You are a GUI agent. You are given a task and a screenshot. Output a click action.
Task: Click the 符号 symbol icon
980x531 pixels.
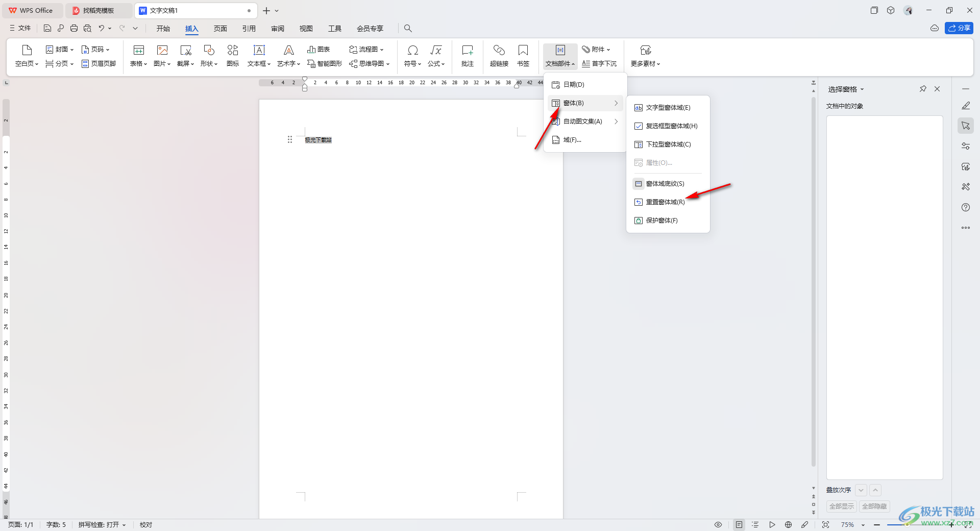pos(413,50)
